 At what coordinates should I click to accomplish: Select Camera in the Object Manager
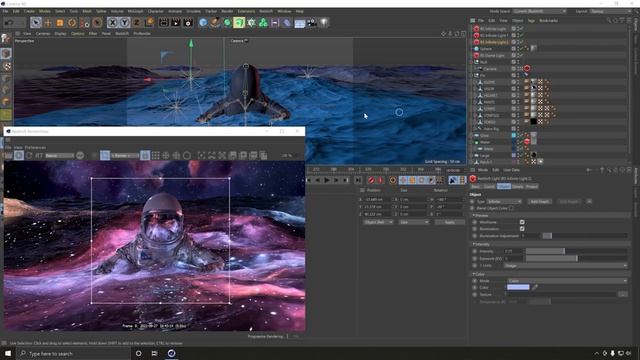[x=490, y=69]
